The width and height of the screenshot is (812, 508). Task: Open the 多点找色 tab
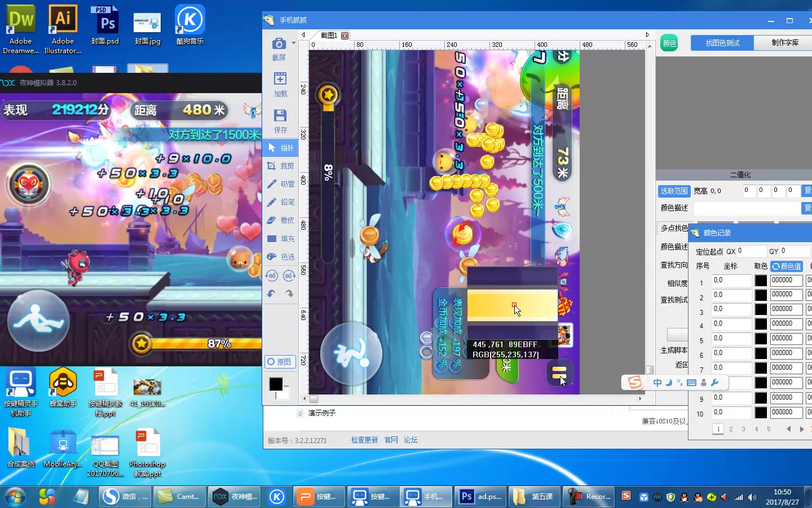pos(674,228)
